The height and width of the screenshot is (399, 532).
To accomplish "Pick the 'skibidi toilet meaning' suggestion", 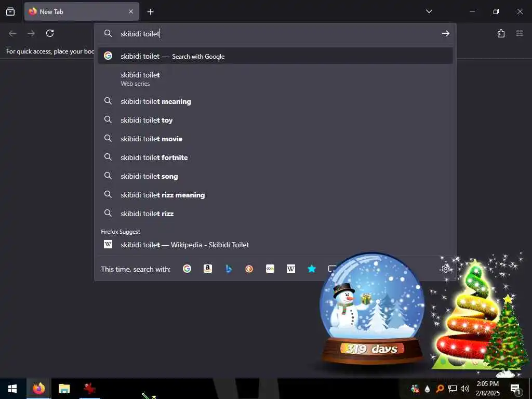I will (275, 101).
